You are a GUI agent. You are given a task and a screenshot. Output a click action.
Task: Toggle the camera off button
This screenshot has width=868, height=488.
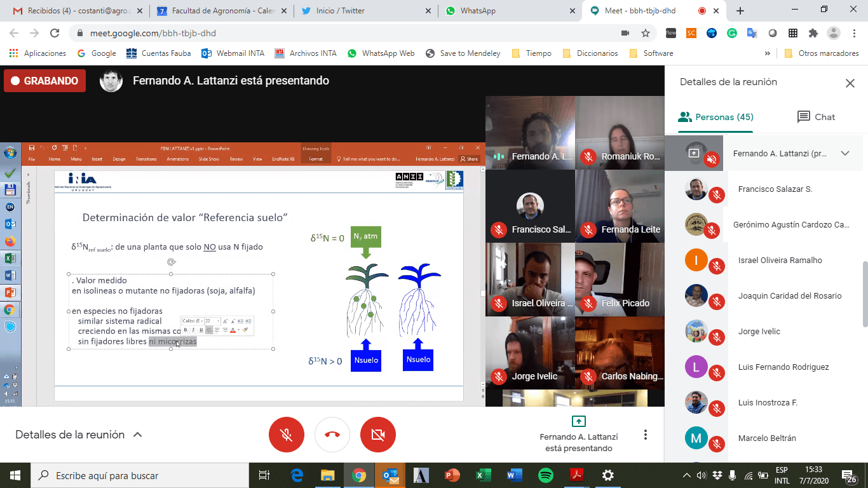click(378, 435)
